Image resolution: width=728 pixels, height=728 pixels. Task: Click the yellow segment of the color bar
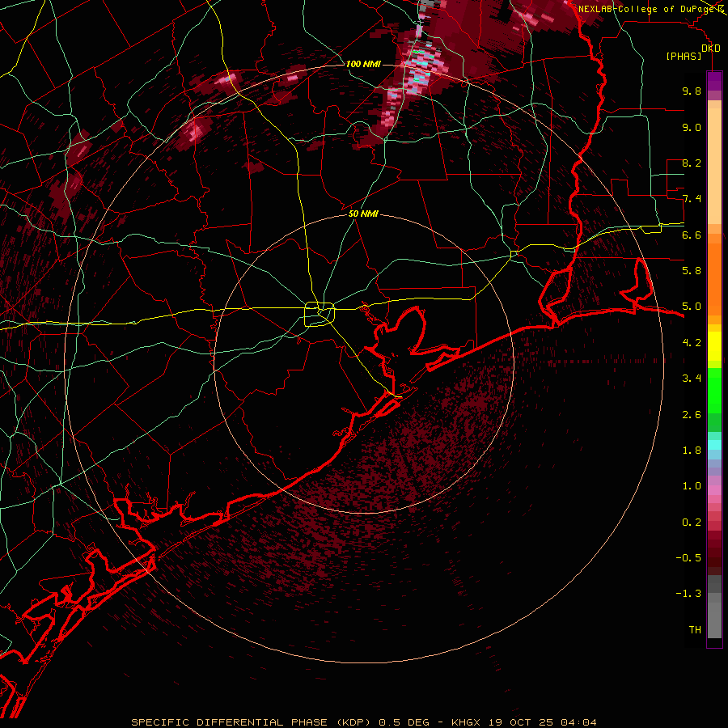[x=714, y=346]
